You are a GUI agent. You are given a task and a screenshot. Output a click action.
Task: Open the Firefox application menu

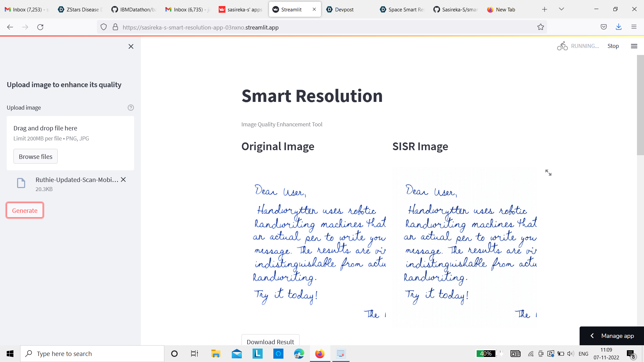(634, 27)
